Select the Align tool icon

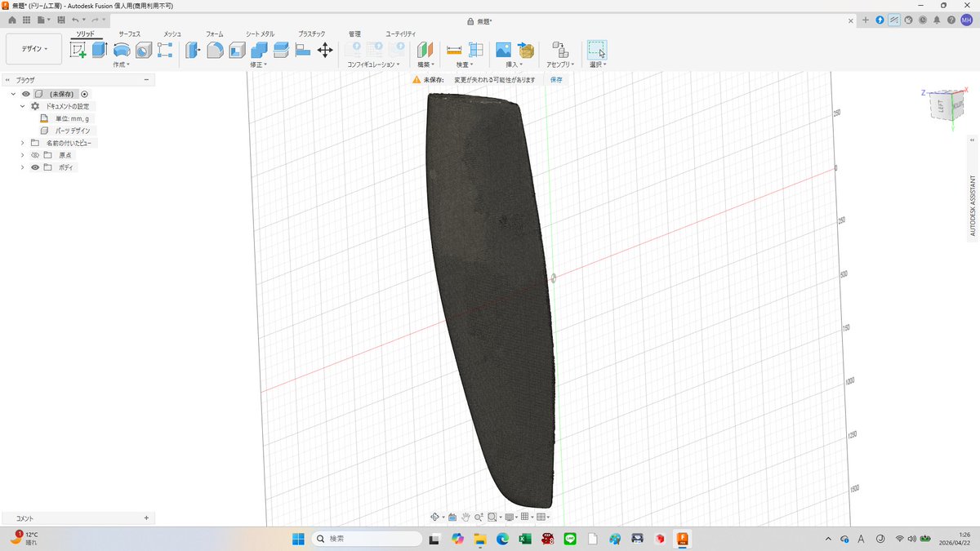coord(302,50)
